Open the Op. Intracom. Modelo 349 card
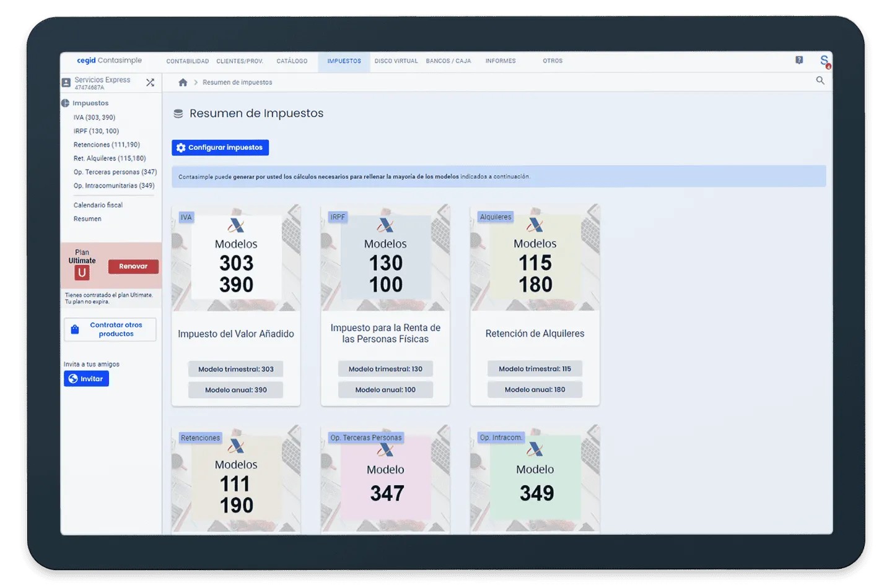892x588 pixels. [x=535, y=478]
